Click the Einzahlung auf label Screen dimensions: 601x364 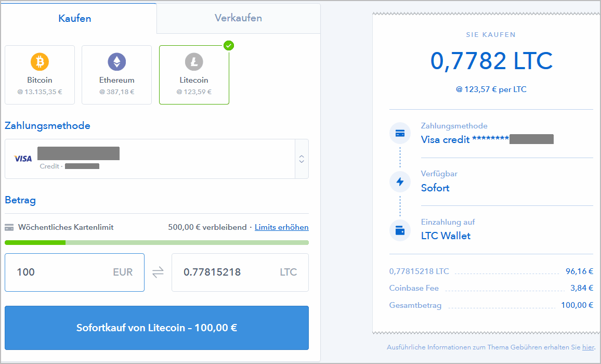448,222
